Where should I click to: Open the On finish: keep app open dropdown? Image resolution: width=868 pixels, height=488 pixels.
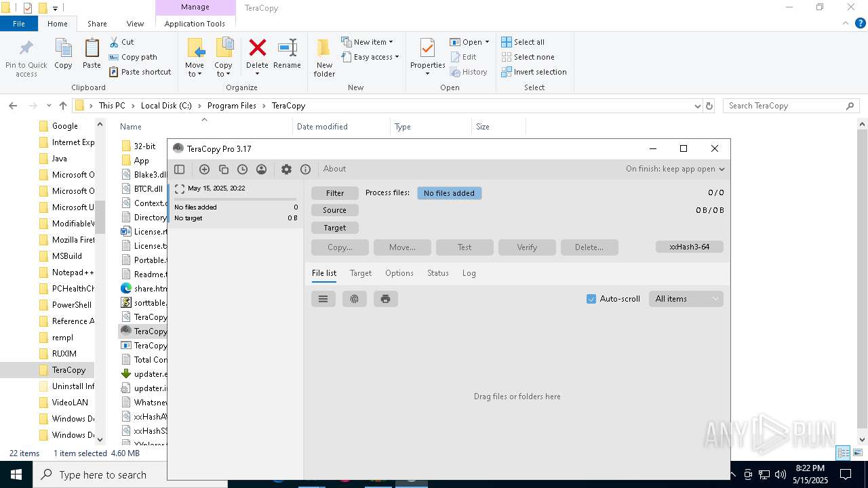(675, 169)
